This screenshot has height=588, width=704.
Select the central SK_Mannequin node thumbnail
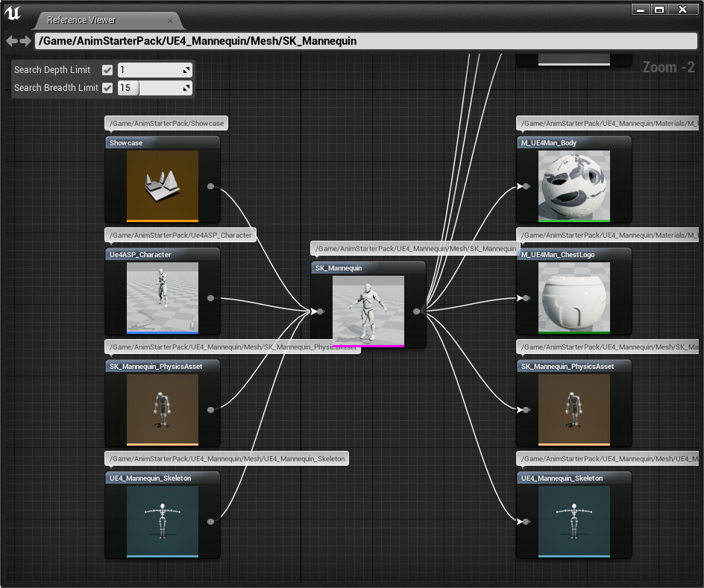pos(368,312)
